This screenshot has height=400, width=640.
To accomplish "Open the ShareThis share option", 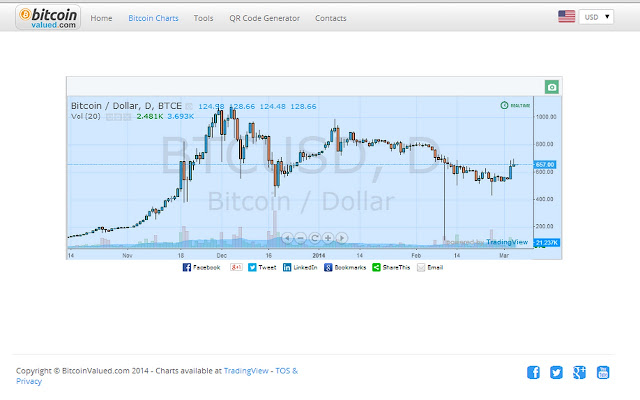I will pos(391,267).
